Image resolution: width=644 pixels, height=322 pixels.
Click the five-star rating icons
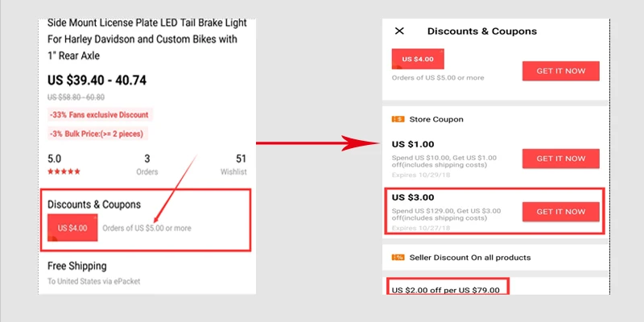[x=63, y=172]
